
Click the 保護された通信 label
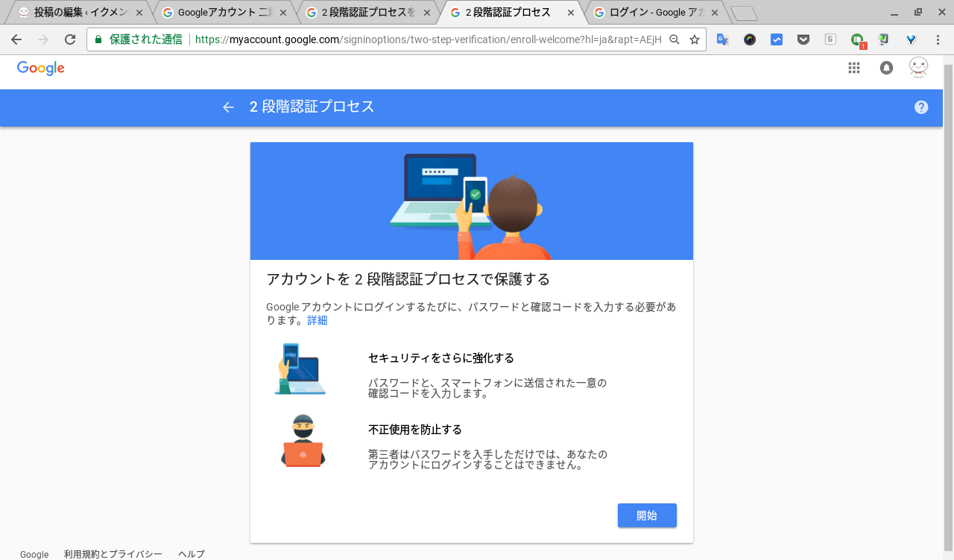pyautogui.click(x=145, y=39)
